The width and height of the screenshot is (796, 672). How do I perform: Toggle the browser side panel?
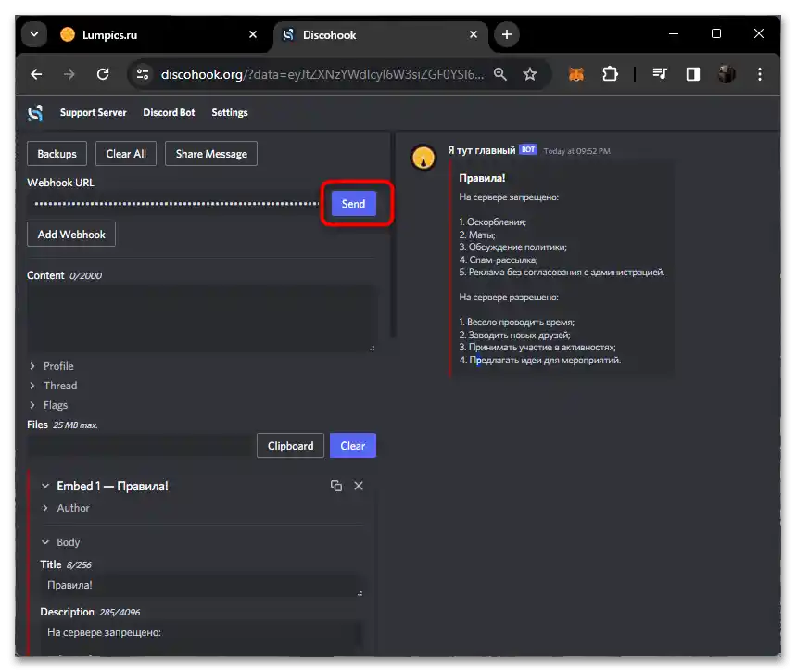[693, 75]
